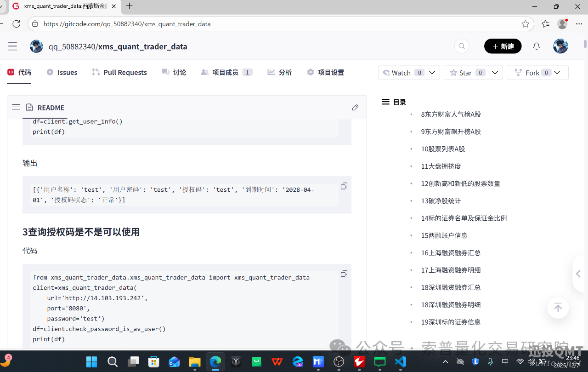Expand the Watch dropdown arrow

[432, 72]
